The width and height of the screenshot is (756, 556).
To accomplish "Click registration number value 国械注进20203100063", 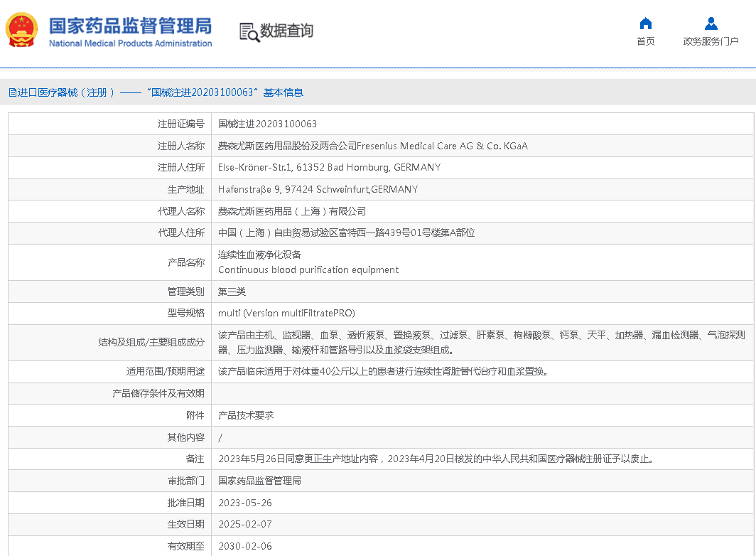I will (267, 124).
